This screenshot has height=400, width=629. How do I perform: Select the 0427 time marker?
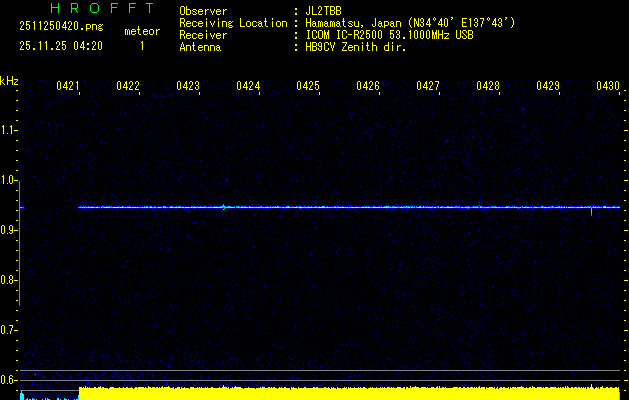click(428, 87)
